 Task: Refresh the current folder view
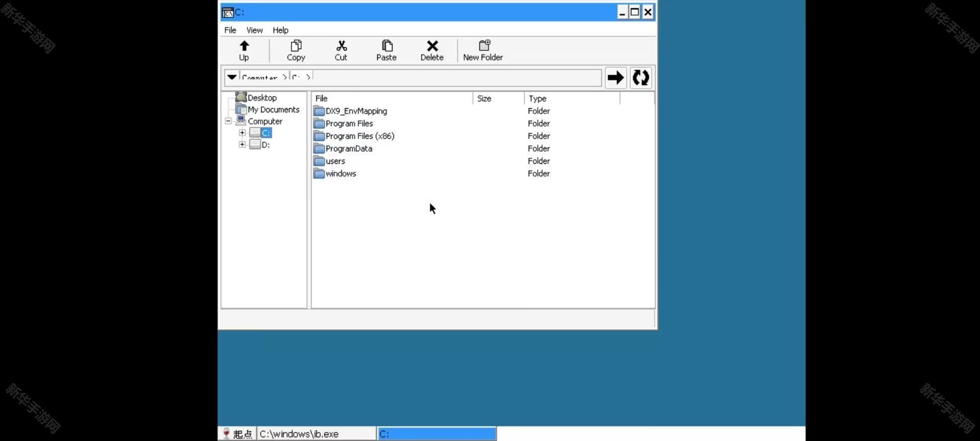(x=641, y=78)
